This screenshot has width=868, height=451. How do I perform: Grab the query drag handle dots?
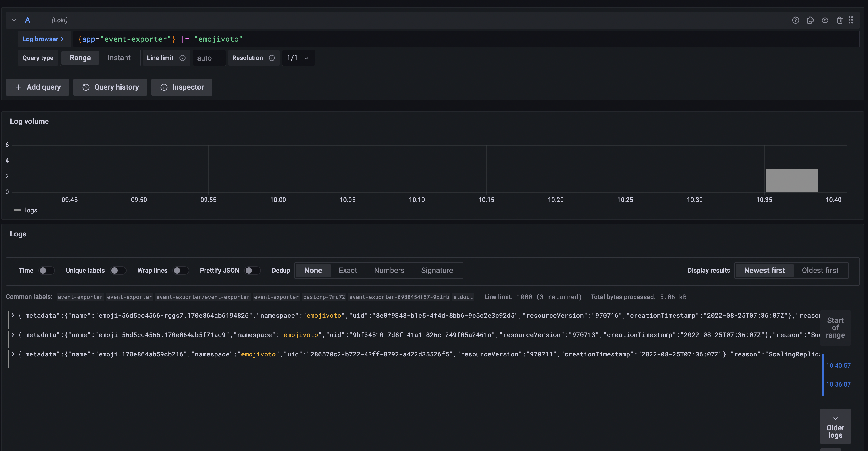click(x=850, y=20)
